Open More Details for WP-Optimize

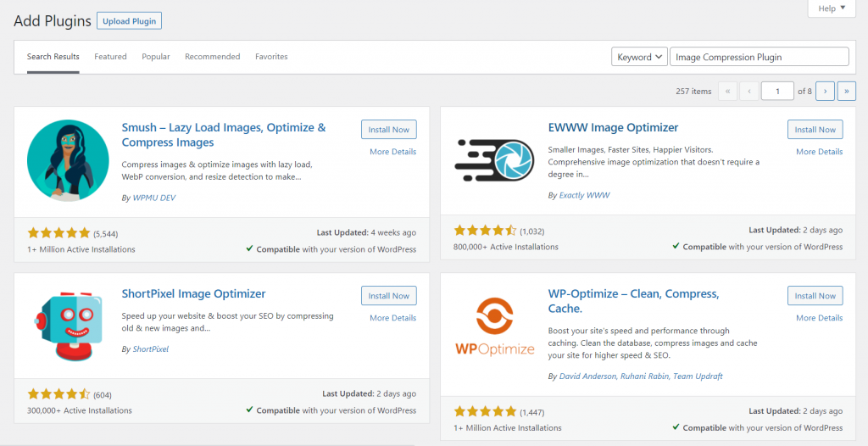pos(820,317)
